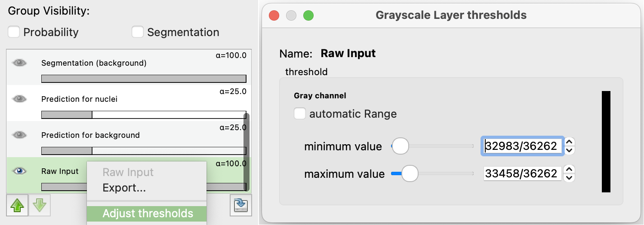Decrement the minimum value with down arrow
The image size is (644, 225).
click(569, 150)
